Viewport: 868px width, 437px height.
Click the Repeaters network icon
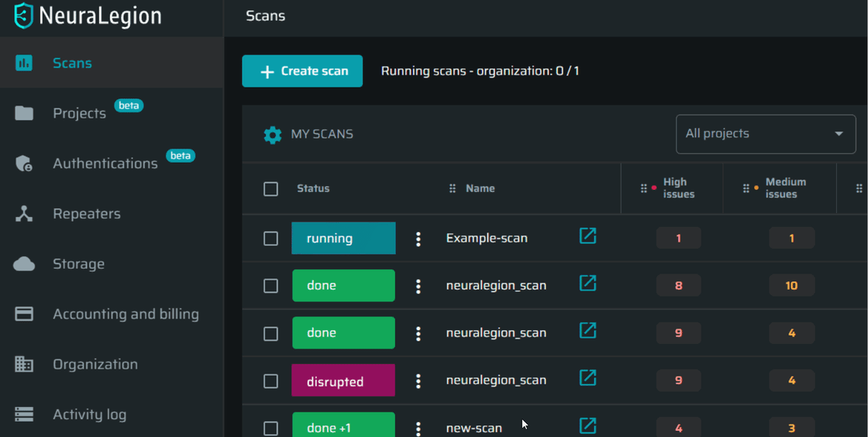[24, 214]
